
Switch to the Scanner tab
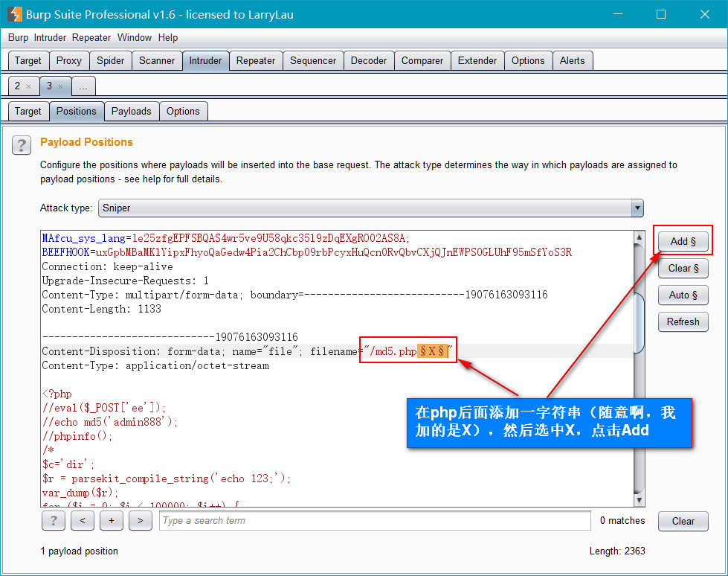[157, 61]
